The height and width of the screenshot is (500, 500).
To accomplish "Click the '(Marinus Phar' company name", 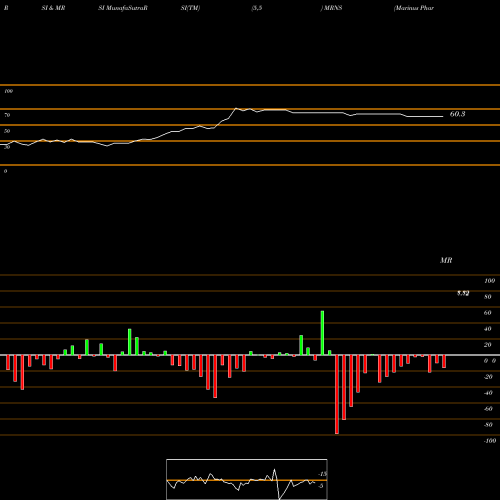I will click(x=414, y=8).
